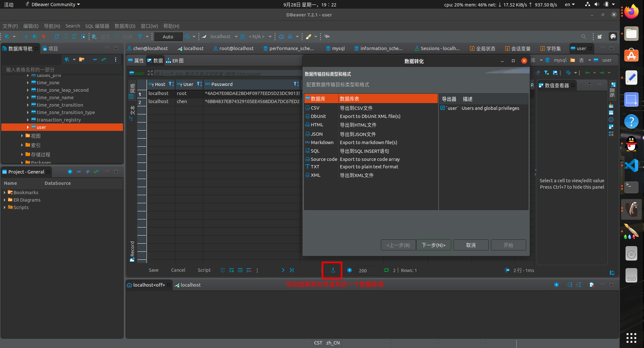Click the new database connection plug icon
This screenshot has width=644, height=348.
pos(7,37)
